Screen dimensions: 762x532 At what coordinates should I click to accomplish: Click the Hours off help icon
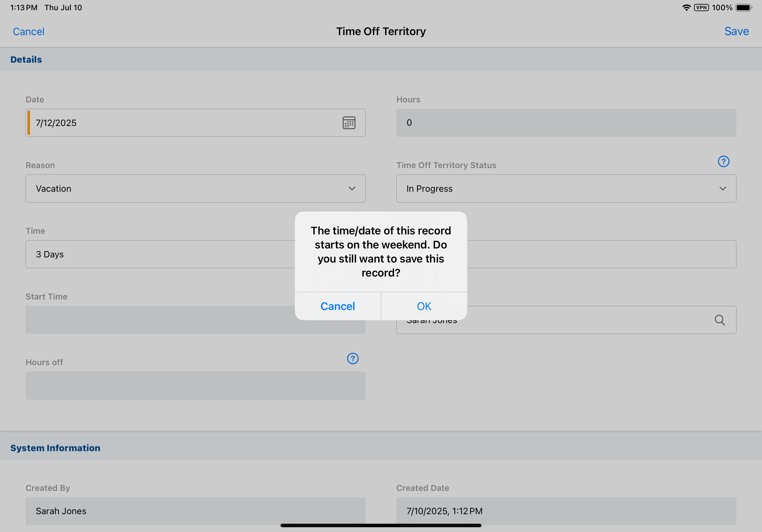pyautogui.click(x=353, y=358)
